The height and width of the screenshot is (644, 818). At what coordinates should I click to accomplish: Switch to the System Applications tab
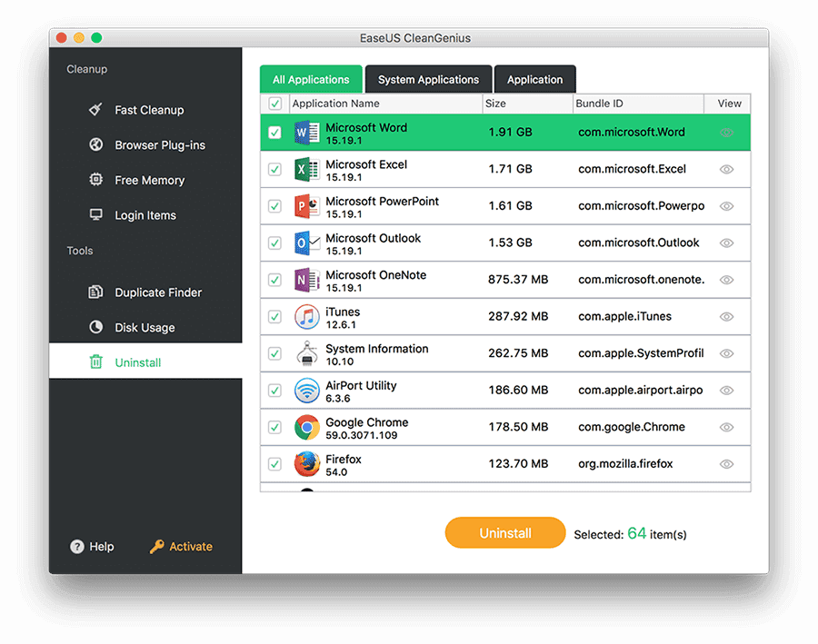click(428, 79)
